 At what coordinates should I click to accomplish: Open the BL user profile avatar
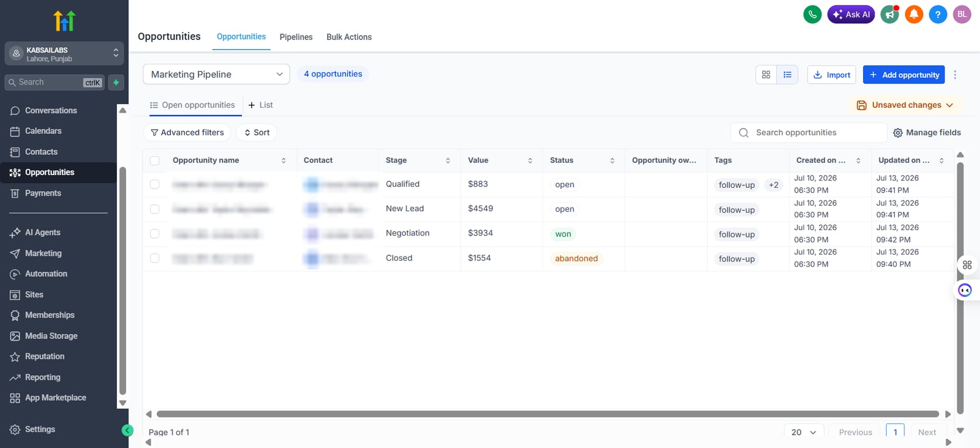pos(962,14)
